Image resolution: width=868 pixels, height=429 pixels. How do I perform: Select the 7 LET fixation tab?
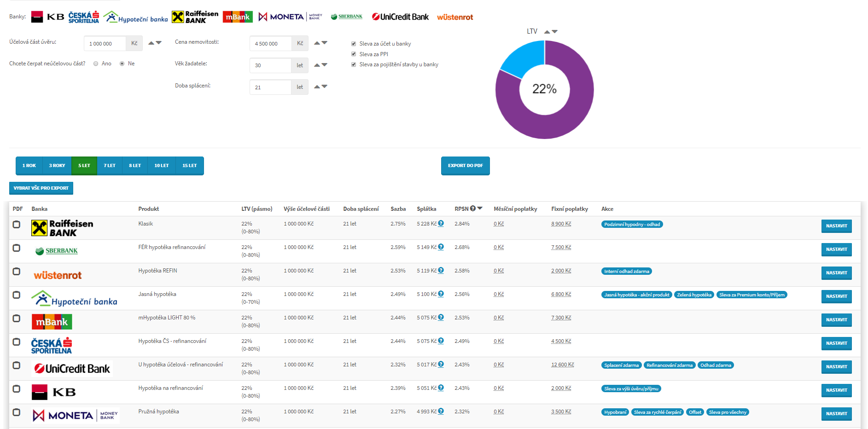pyautogui.click(x=110, y=166)
